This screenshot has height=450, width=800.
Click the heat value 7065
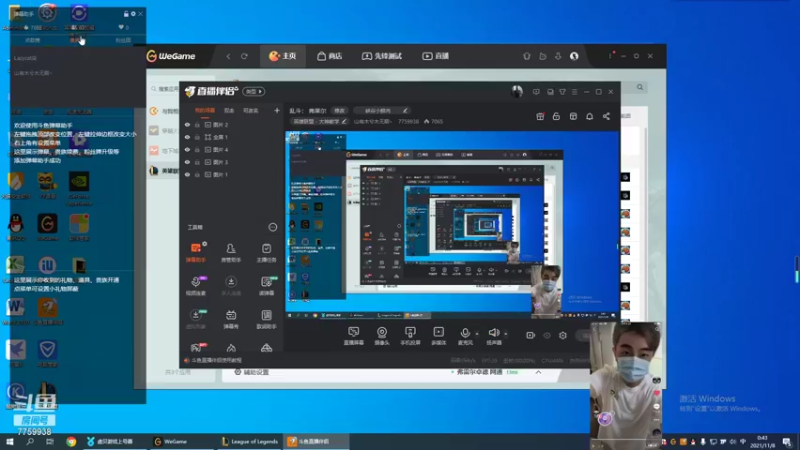(x=433, y=121)
